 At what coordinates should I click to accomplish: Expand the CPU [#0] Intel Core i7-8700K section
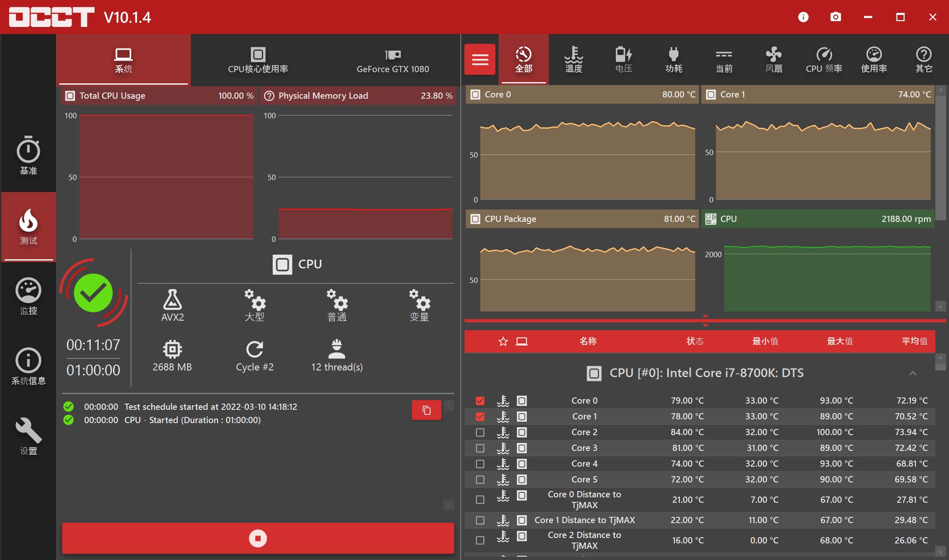(914, 373)
